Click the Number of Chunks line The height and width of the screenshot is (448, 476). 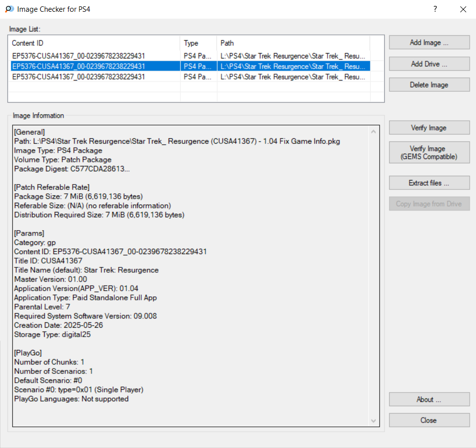[x=49, y=362]
